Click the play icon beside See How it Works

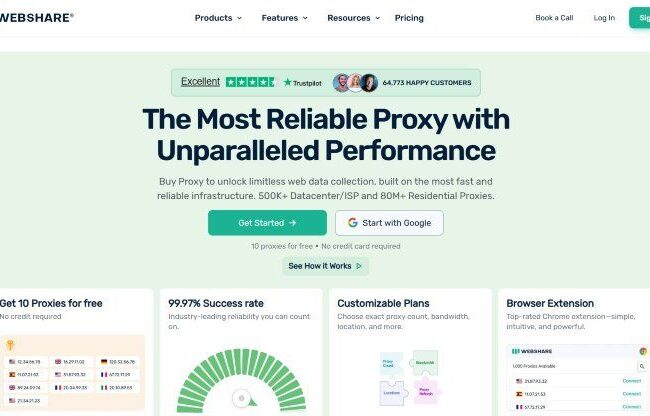(359, 266)
